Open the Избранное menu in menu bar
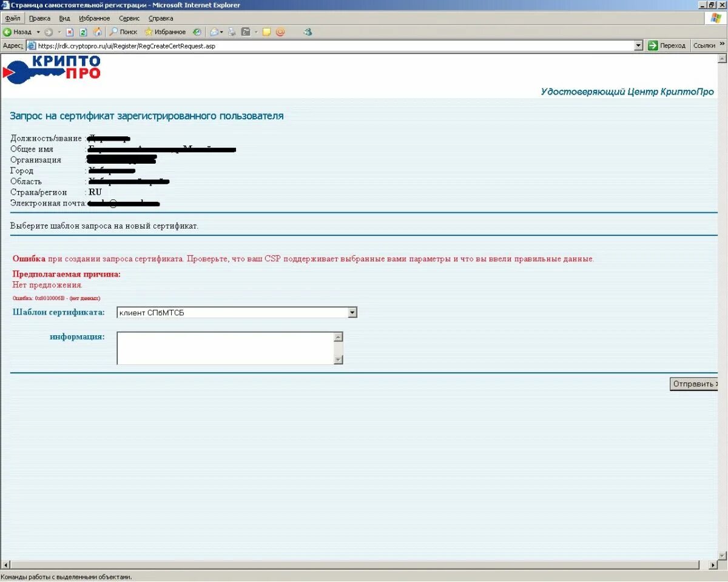 click(95, 18)
